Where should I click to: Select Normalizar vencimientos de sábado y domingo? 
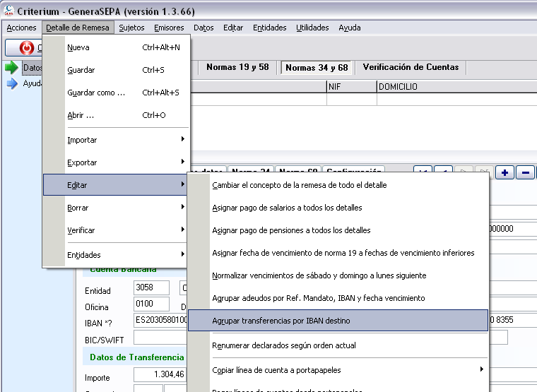(x=338, y=275)
